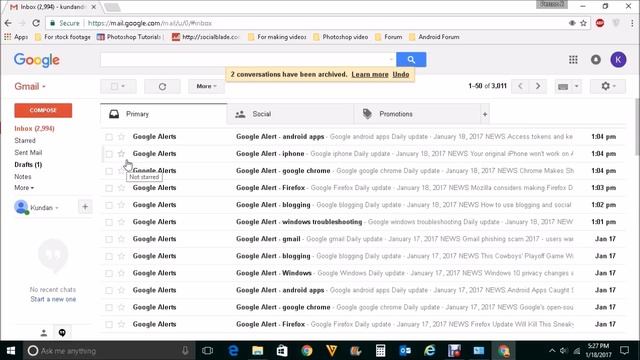The image size is (640, 360).
Task: Refresh the inbox mail list
Action: (x=162, y=87)
